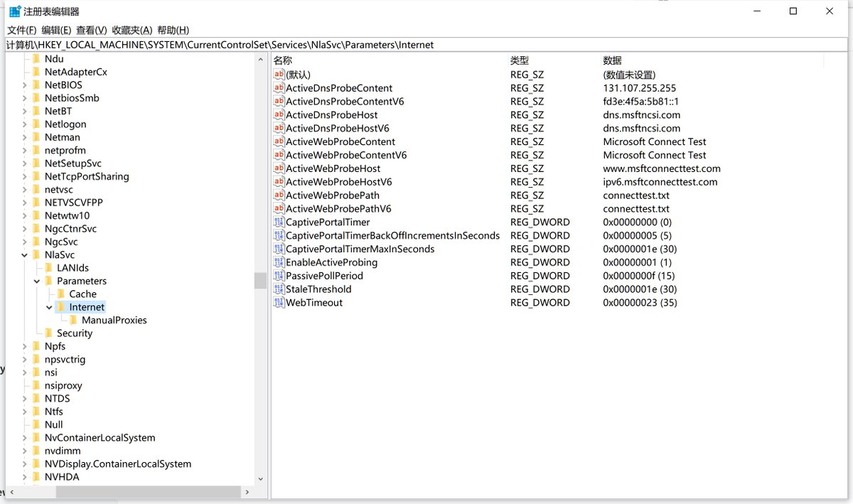
Task: Click the folder icon of LANIds key
Action: pos(49,268)
